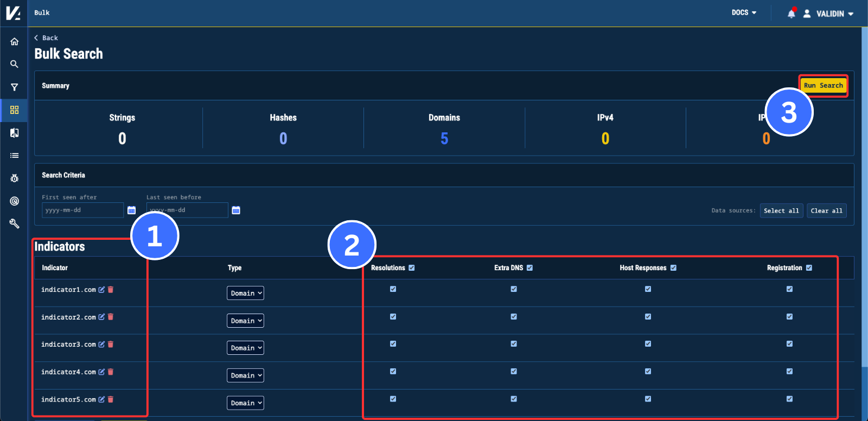Open Last seen before calendar picker
The width and height of the screenshot is (868, 421).
(236, 210)
